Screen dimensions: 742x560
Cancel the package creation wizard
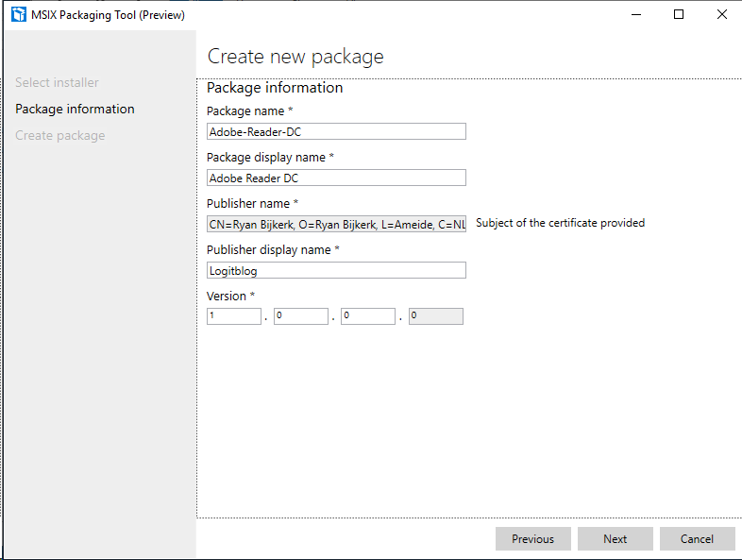coord(698,538)
